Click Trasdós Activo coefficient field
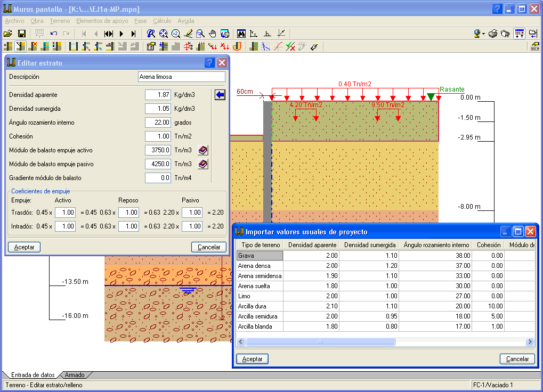This screenshot has height=392, width=543. pyautogui.click(x=65, y=213)
